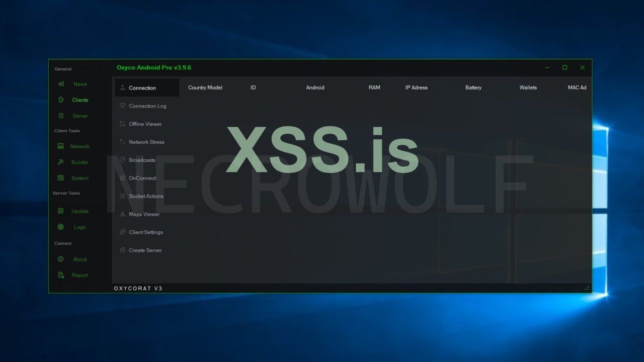The height and width of the screenshot is (362, 644).
Task: Select the Android column header
Action: pyautogui.click(x=315, y=87)
